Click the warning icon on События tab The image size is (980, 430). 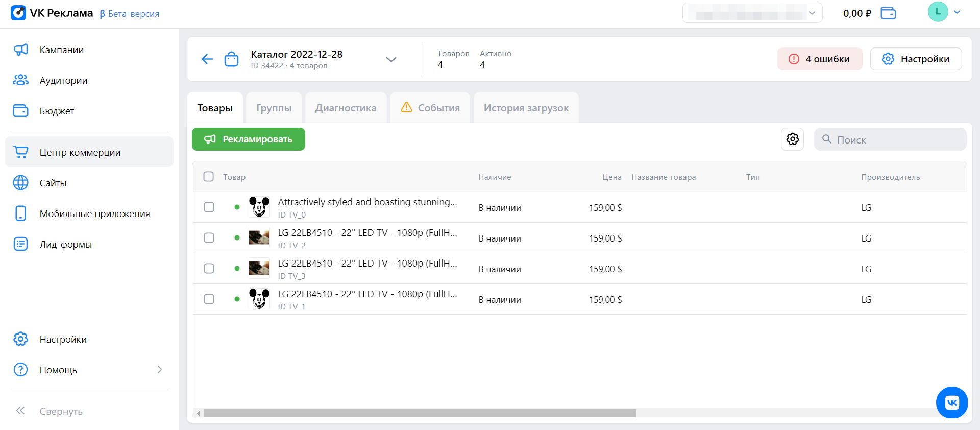point(406,107)
